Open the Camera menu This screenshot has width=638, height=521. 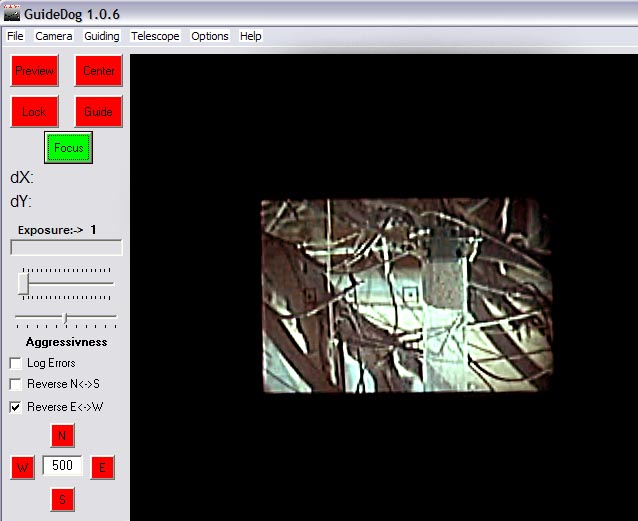click(54, 36)
